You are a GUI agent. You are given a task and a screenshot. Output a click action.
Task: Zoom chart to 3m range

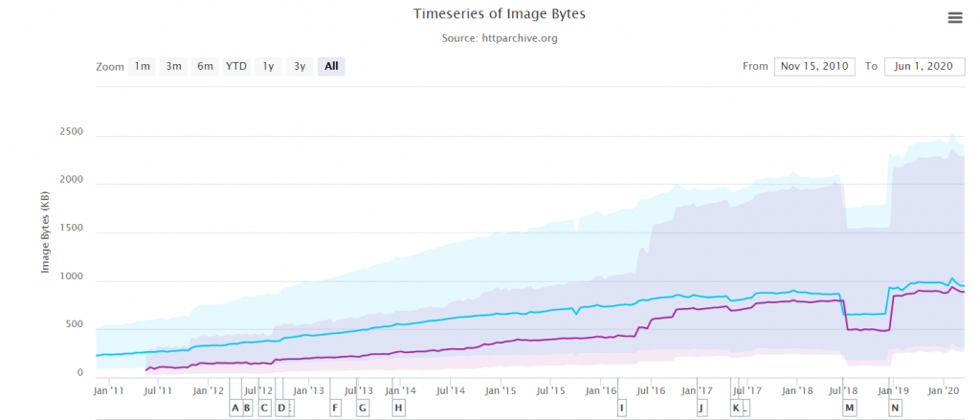[x=173, y=66]
